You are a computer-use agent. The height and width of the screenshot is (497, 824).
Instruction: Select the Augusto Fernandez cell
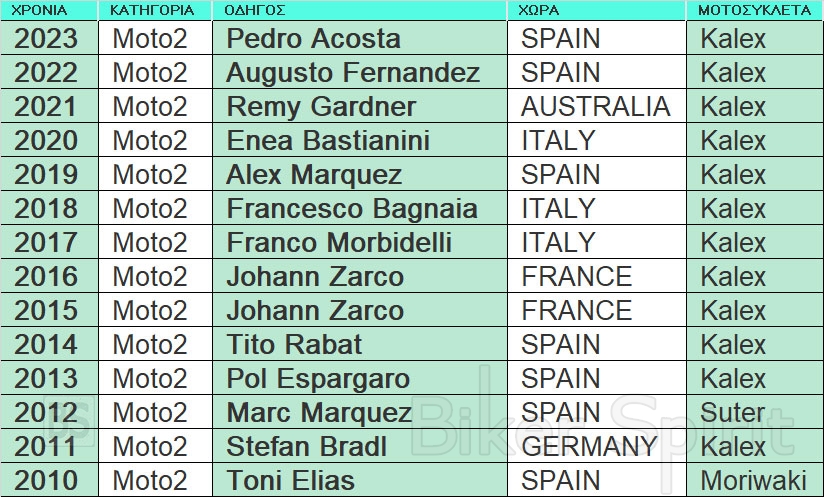tap(352, 73)
